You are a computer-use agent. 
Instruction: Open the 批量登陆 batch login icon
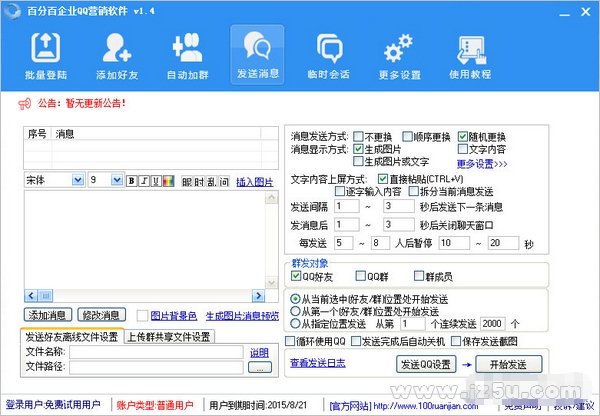pyautogui.click(x=46, y=55)
